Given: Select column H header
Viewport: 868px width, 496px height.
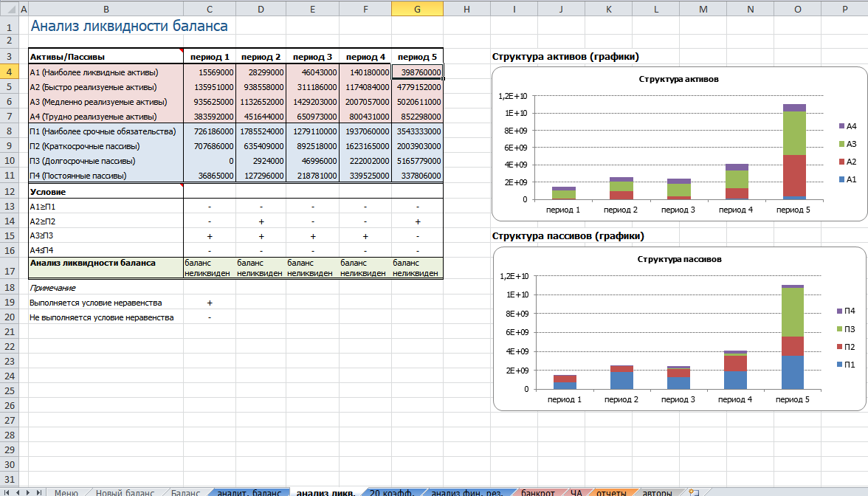Looking at the screenshot, I should [466, 9].
